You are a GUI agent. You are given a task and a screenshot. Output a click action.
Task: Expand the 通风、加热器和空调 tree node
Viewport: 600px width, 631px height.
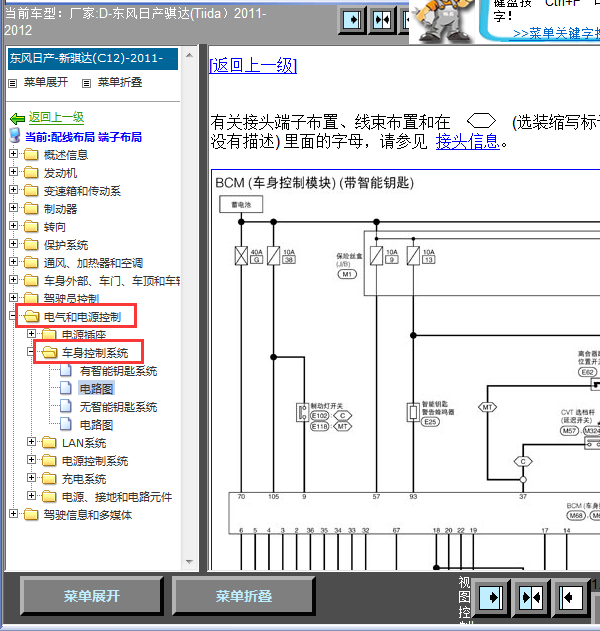click(13, 262)
